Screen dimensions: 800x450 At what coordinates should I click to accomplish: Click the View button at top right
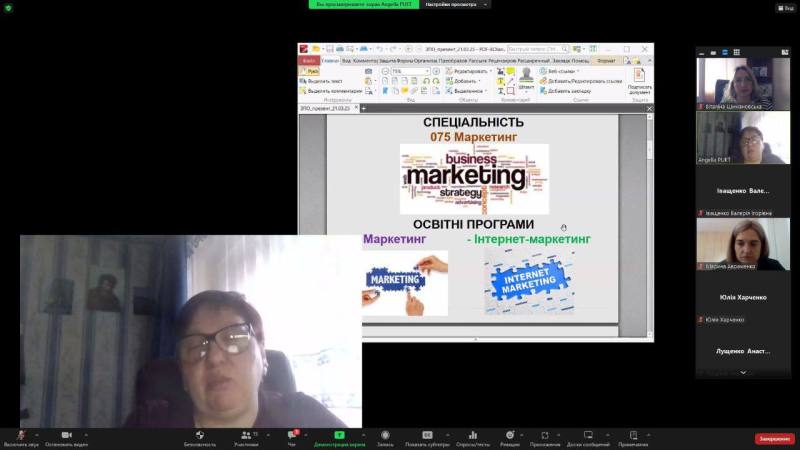point(786,7)
